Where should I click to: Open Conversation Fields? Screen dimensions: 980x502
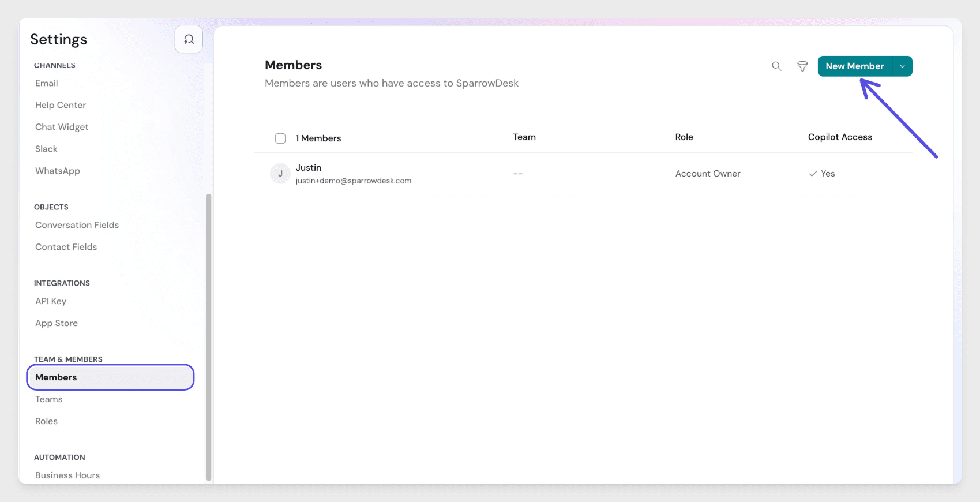[77, 225]
